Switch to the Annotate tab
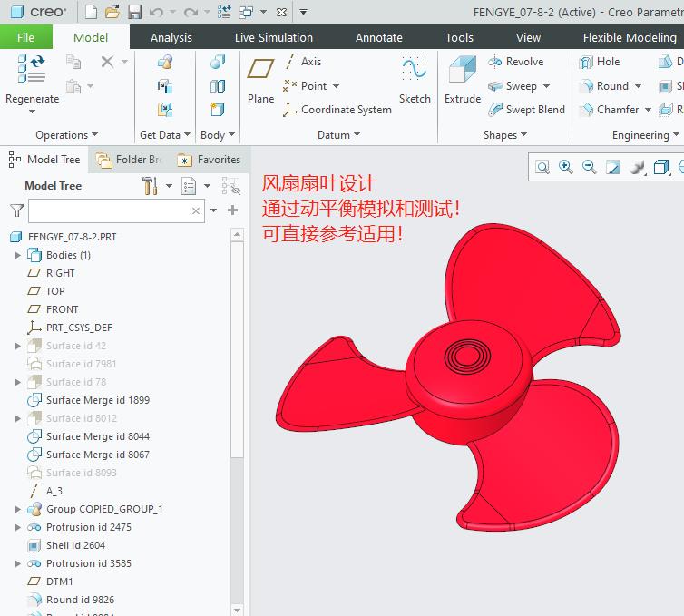The image size is (684, 616). tap(378, 37)
